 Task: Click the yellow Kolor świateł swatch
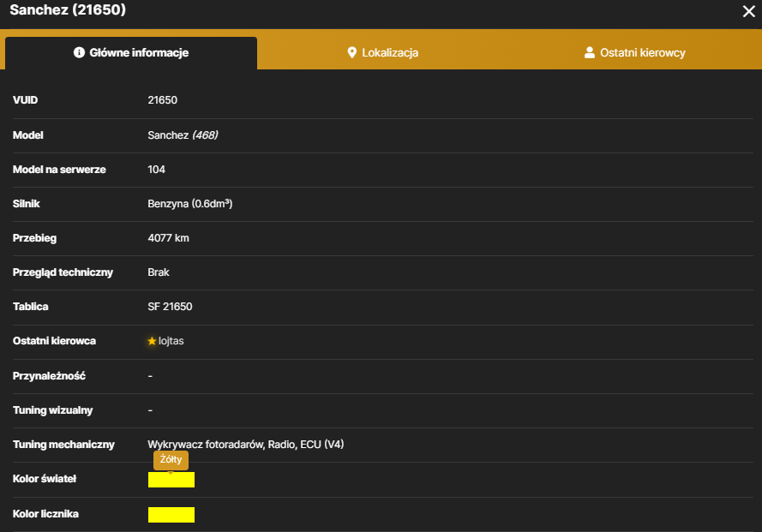[171, 480]
